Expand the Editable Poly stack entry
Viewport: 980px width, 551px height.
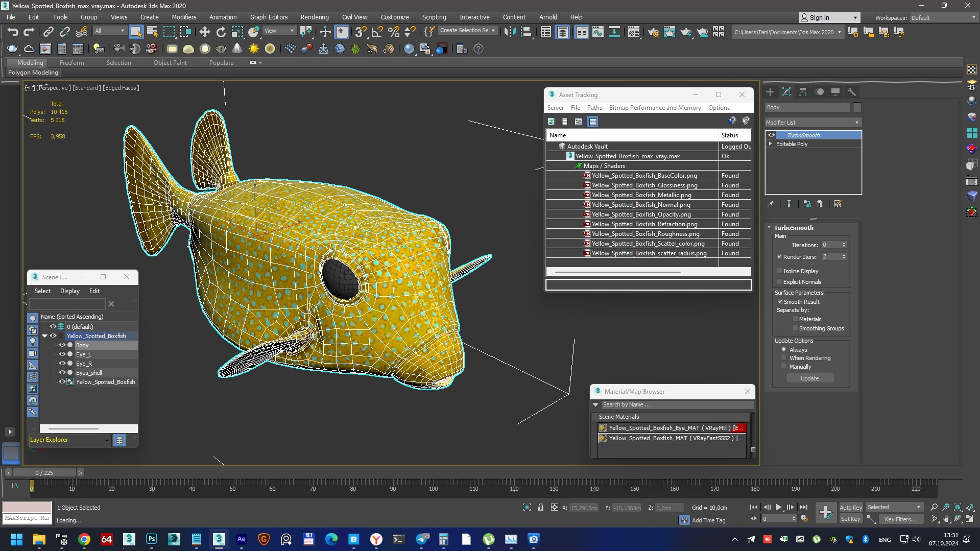771,144
